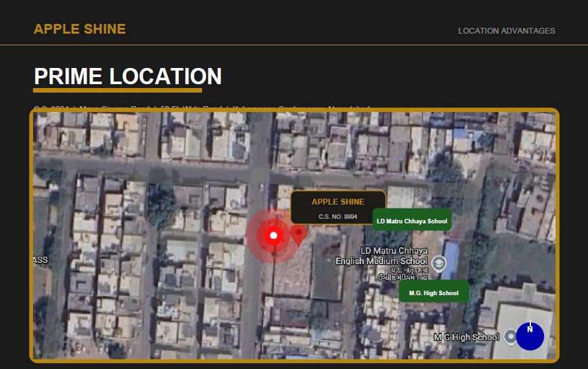The image size is (588, 369).
Task: Click the partially hidden address line above map
Action: click(202, 108)
